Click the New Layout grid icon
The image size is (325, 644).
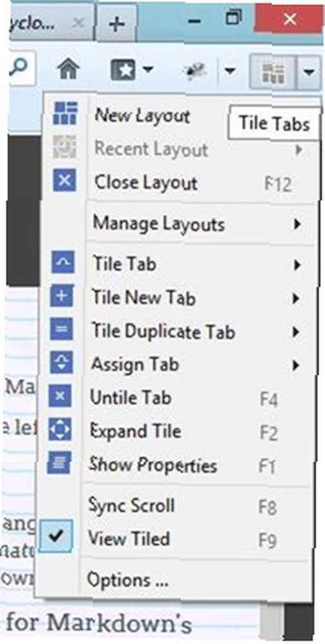(x=65, y=113)
